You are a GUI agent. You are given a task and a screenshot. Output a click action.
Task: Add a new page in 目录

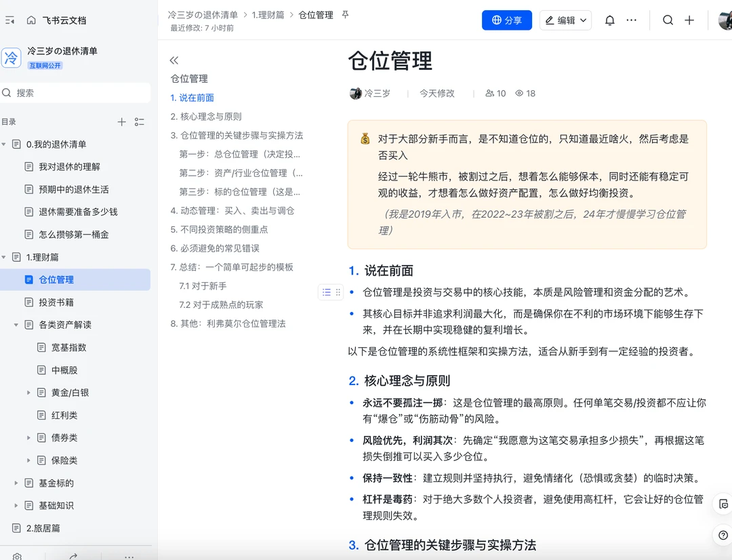coord(122,122)
